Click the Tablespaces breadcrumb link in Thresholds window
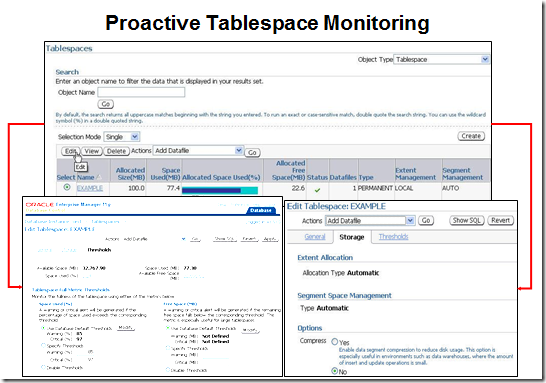This screenshot has height=383, width=546. pos(105,221)
